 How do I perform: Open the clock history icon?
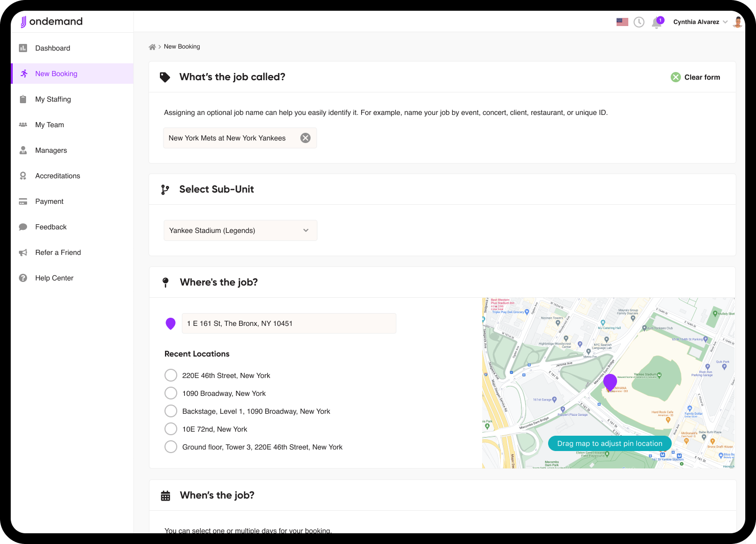639,21
